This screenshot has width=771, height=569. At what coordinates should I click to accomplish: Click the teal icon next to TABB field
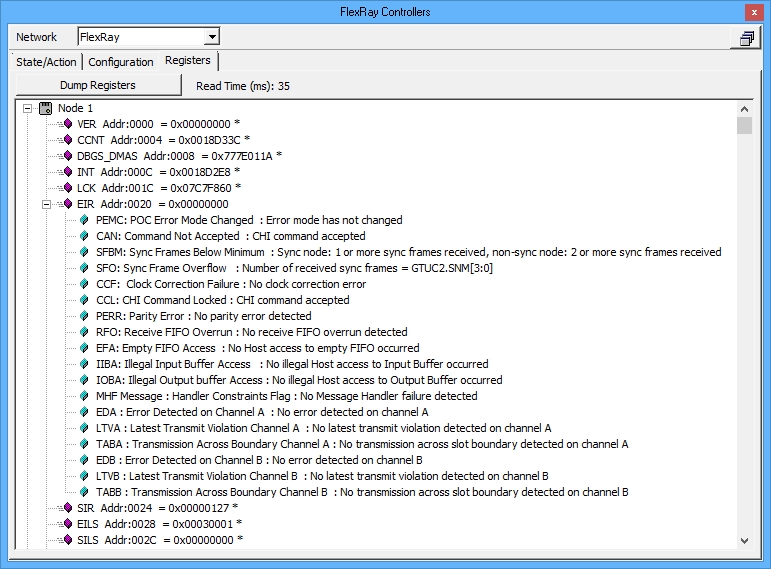click(x=86, y=492)
